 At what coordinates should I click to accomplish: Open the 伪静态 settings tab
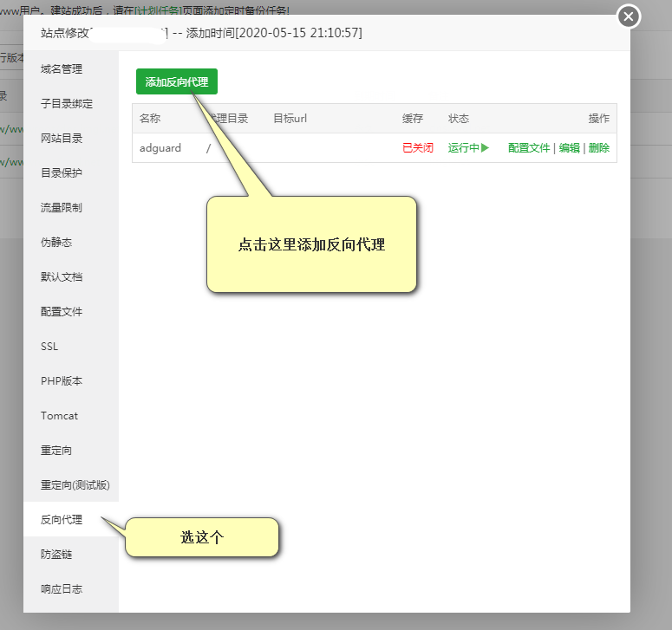point(56,243)
